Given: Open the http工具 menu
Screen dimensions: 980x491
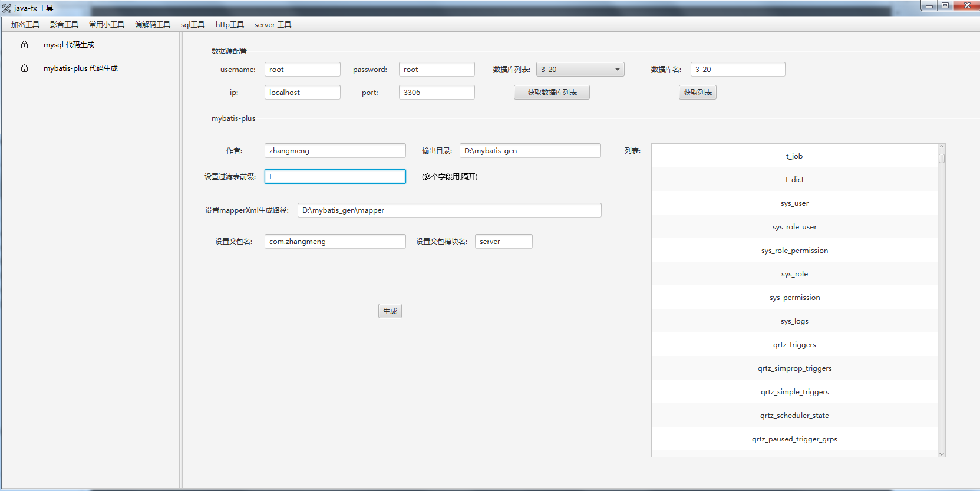Looking at the screenshot, I should pos(229,25).
